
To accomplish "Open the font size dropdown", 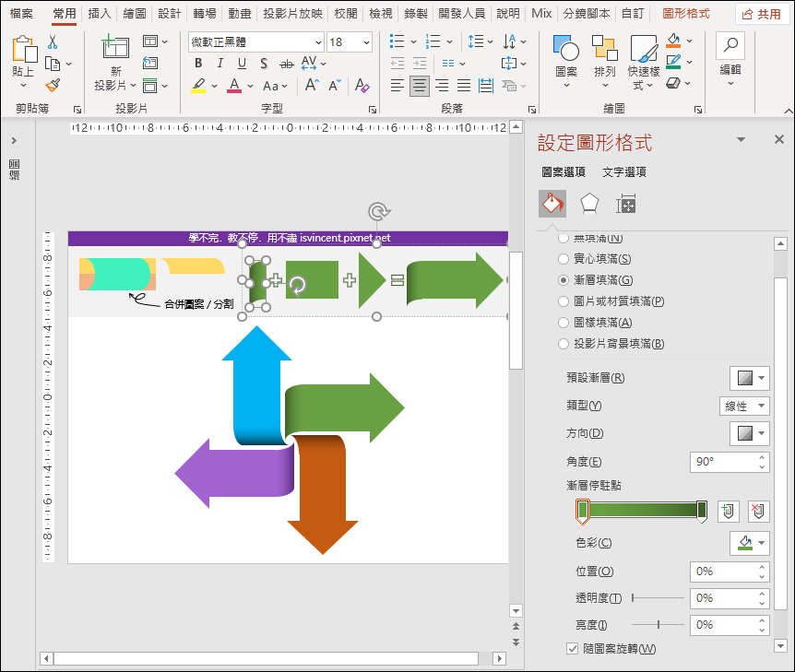I will point(366,42).
